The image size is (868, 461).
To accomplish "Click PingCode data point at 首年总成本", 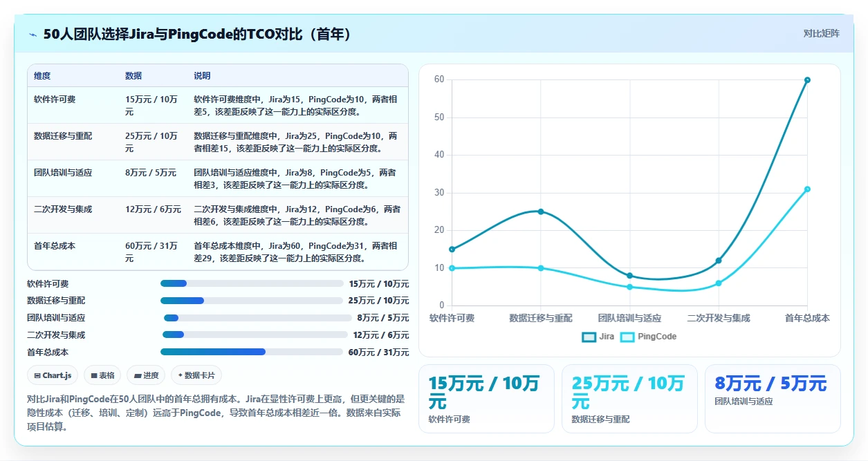I will pyautogui.click(x=807, y=189).
